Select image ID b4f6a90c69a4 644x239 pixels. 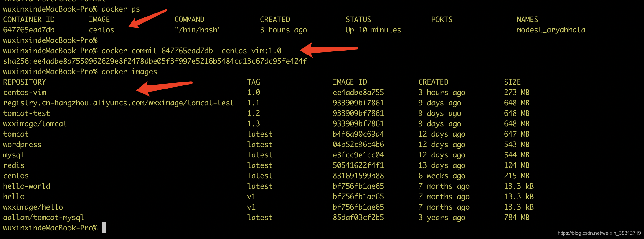point(358,134)
